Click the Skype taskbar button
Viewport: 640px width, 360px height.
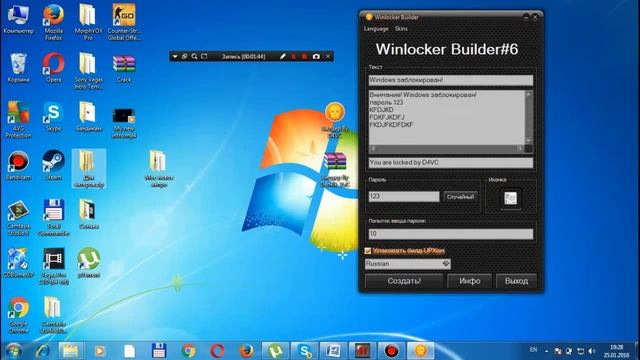pyautogui.click(x=304, y=351)
